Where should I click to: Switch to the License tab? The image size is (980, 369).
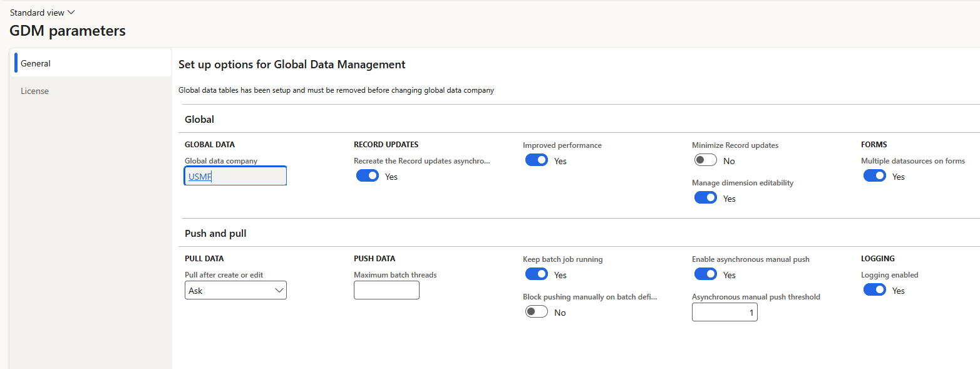click(x=91, y=91)
